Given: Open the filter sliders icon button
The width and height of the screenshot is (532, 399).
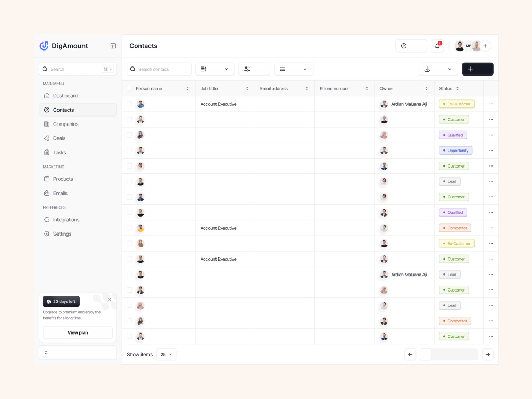Looking at the screenshot, I should point(247,69).
